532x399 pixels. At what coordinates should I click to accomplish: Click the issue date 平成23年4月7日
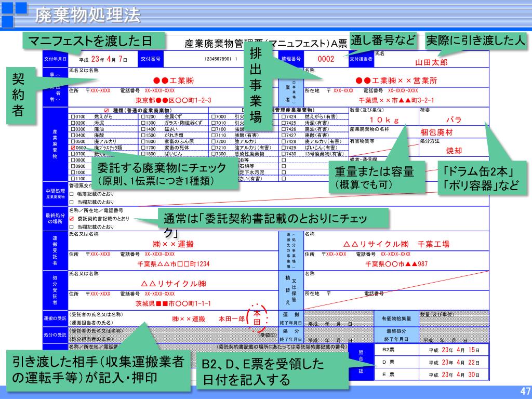coord(103,59)
